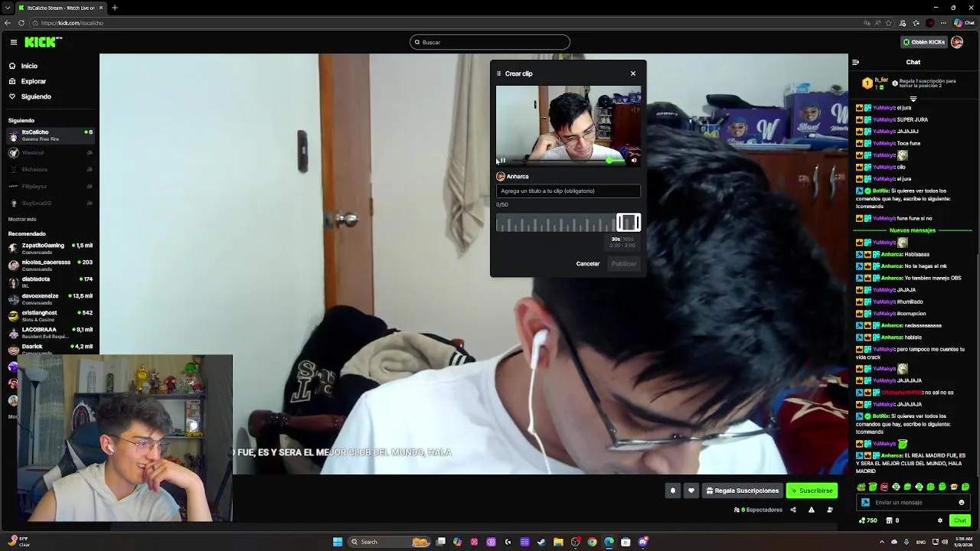Reload the browser page
The height and width of the screenshot is (551, 980).
(x=21, y=23)
